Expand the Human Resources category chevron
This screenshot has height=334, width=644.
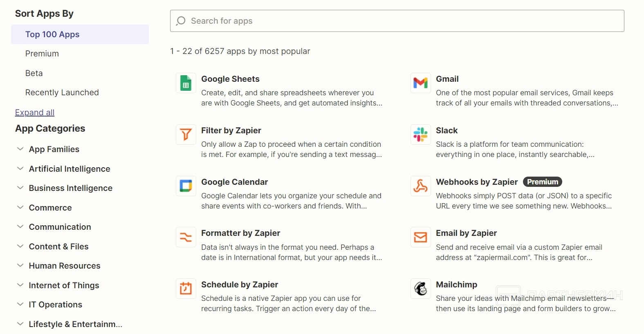[20, 266]
